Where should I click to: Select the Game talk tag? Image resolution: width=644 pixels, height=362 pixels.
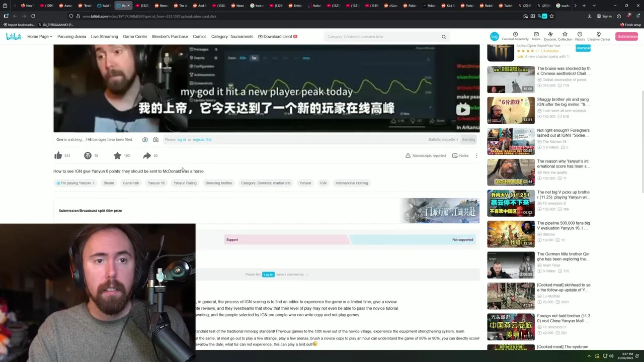pyautogui.click(x=131, y=183)
